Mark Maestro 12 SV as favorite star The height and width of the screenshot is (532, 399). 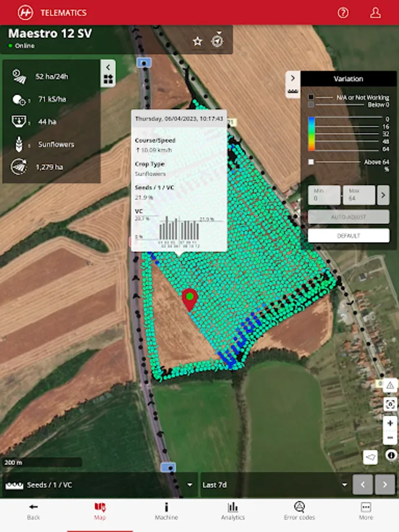point(197,41)
